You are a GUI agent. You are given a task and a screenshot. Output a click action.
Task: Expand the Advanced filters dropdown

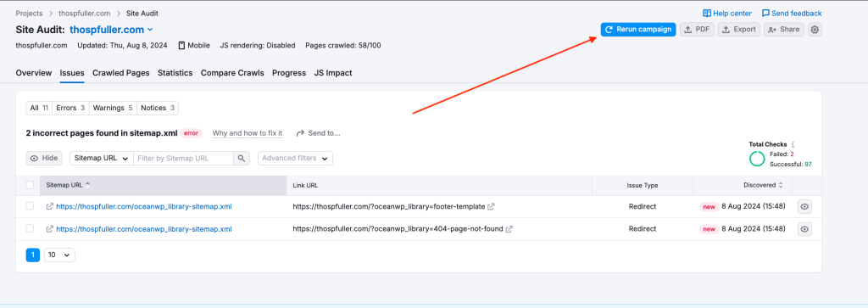(295, 159)
